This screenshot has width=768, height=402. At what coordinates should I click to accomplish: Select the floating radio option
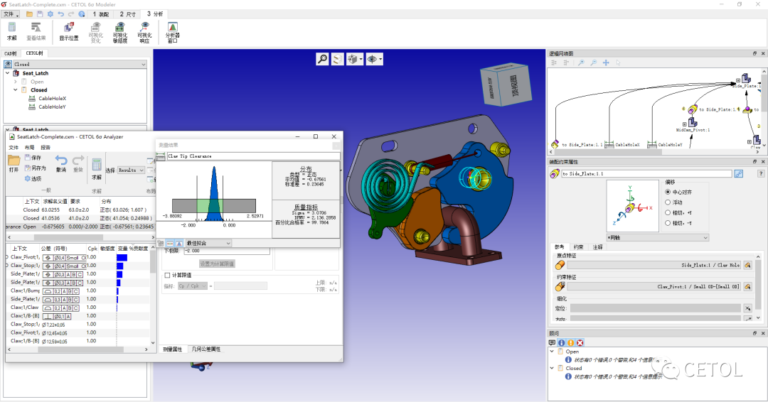(668, 202)
